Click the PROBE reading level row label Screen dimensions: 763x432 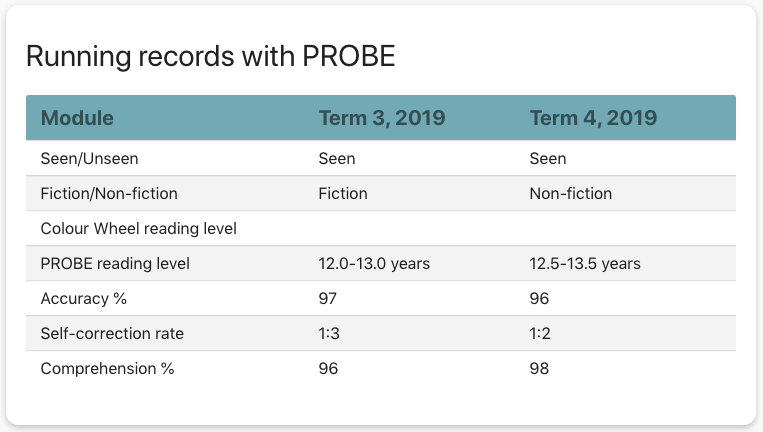(115, 264)
